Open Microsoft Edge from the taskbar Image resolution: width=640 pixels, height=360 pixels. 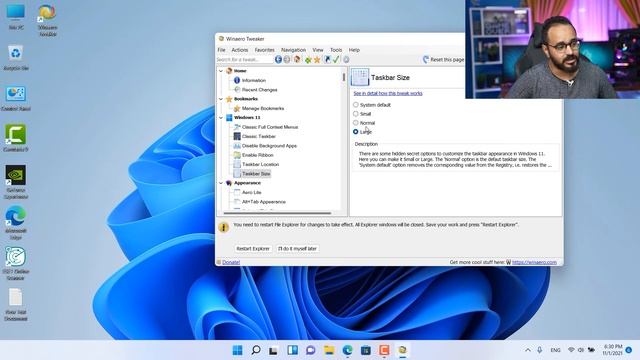(x=347, y=350)
